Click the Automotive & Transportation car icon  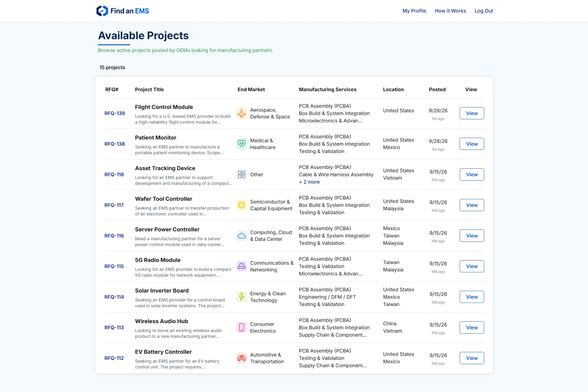pos(242,358)
